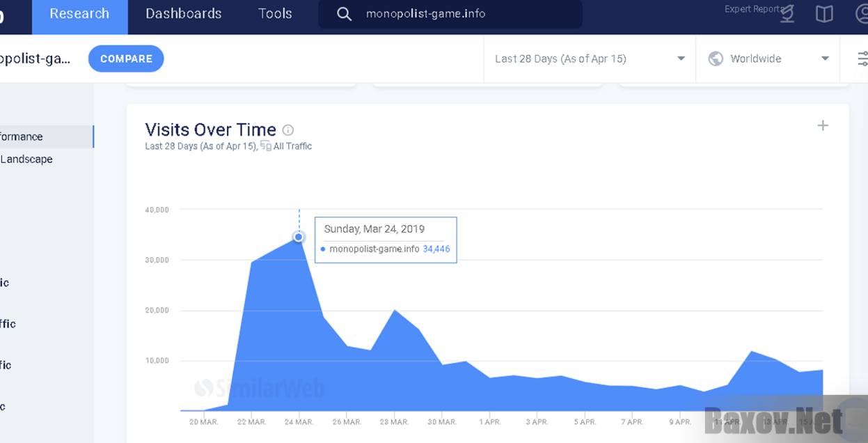Click the search magnifier icon
The height and width of the screenshot is (443, 868).
344,14
